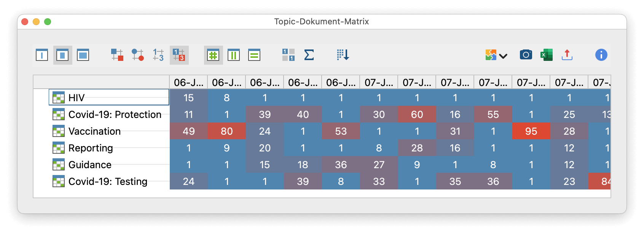Click the camera screenshot icon
Viewport: 644px width, 234px height.
click(x=526, y=55)
